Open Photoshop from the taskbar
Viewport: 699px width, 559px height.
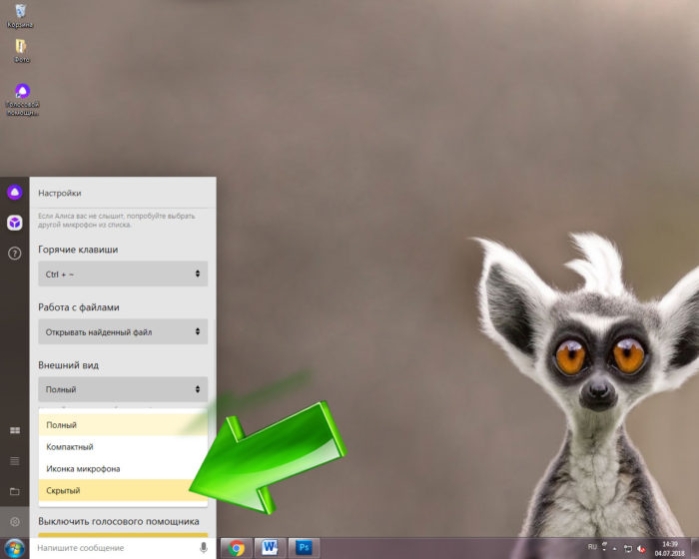coord(304,547)
